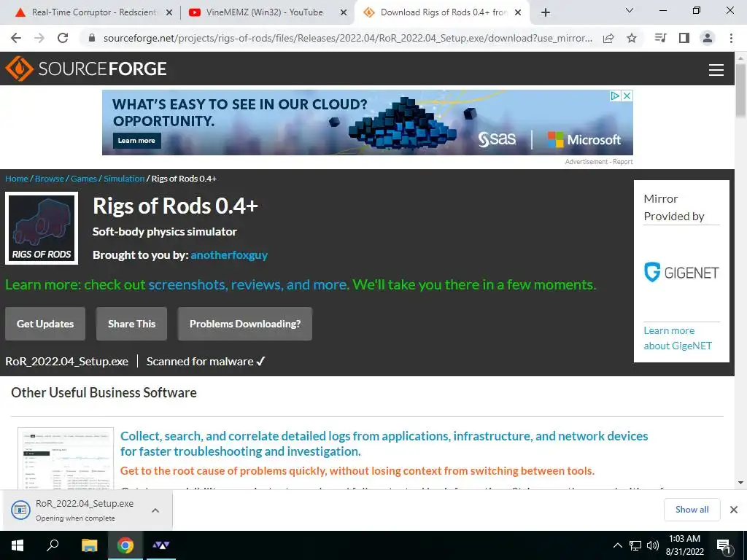Open the taskbar clock and date

click(x=684, y=545)
